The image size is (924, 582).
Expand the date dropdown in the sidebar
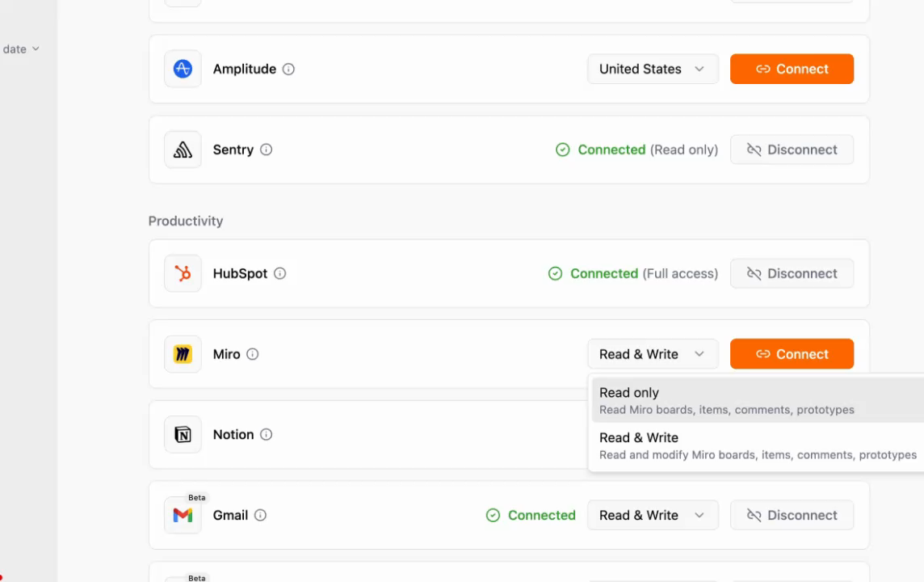pyautogui.click(x=21, y=49)
